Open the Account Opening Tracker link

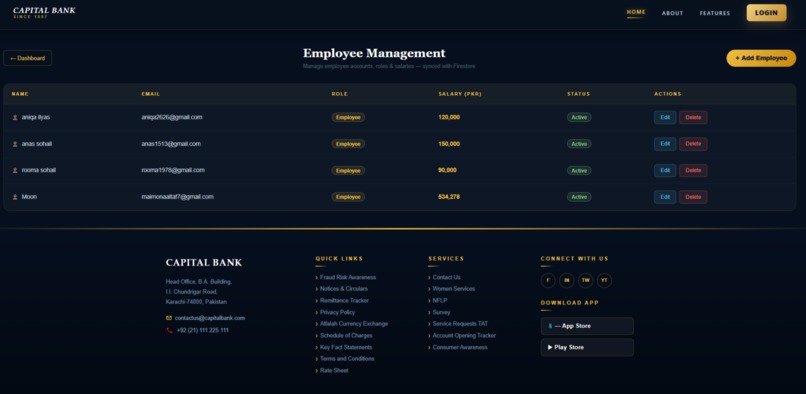point(464,336)
